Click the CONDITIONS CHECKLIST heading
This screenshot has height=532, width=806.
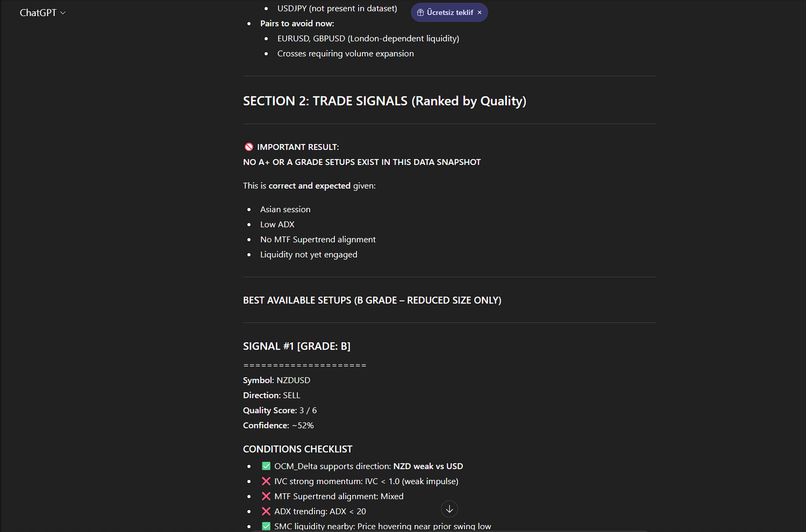point(297,449)
